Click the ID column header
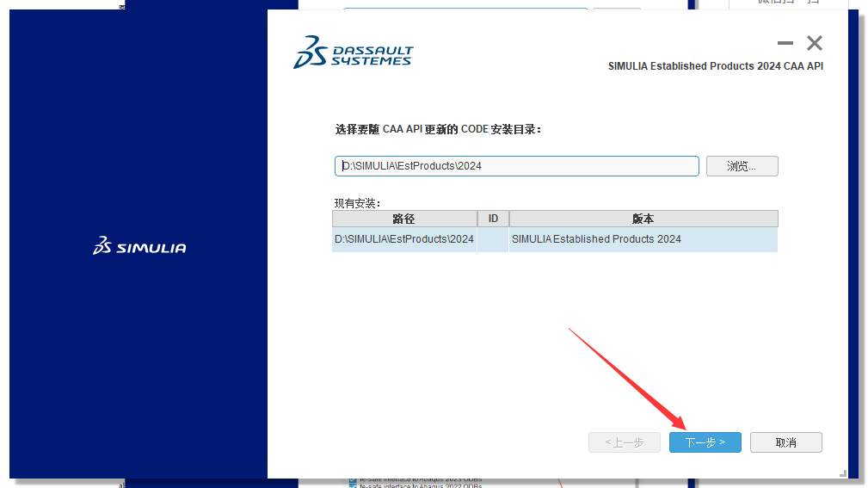Image resolution: width=868 pixels, height=488 pixels. 493,219
